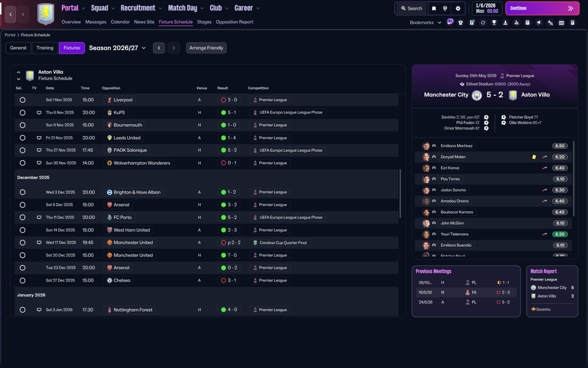
Task: Switch to the Opposition Report tab
Action: 234,22
